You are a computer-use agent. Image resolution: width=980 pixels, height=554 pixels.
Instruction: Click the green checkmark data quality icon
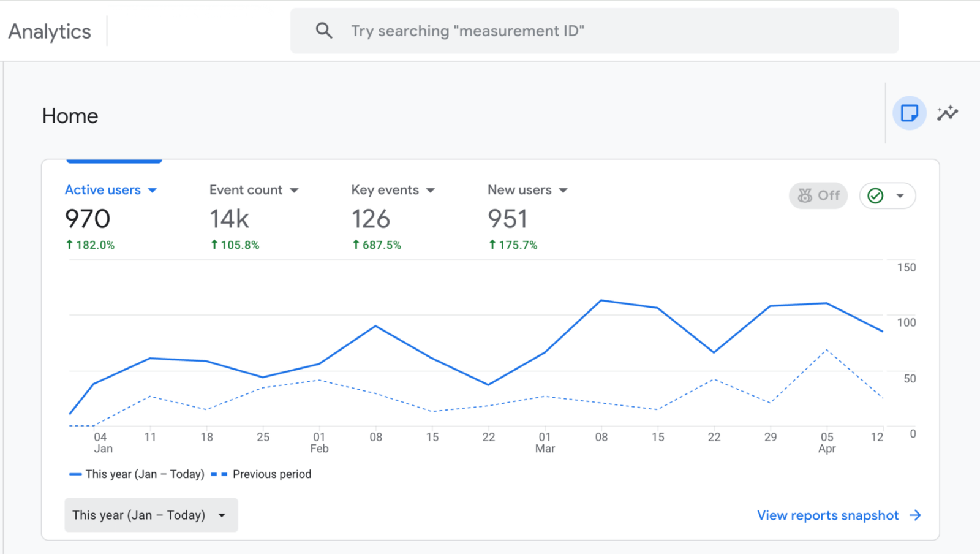pyautogui.click(x=876, y=195)
